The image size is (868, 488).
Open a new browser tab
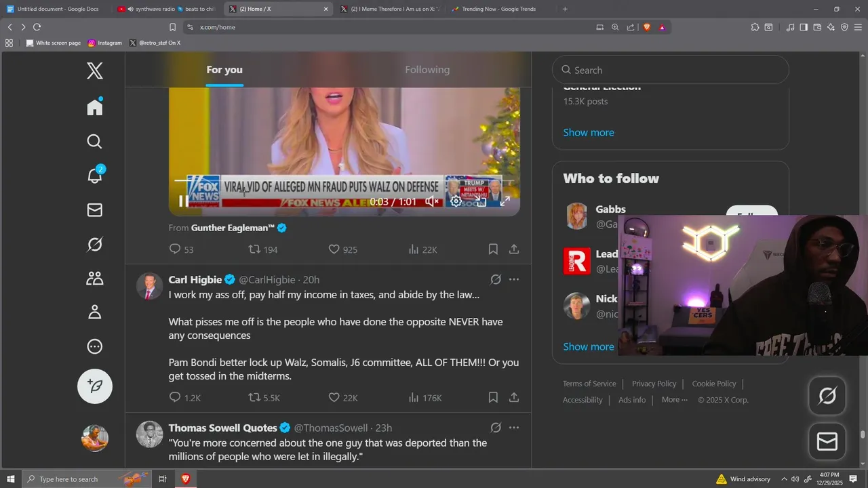pyautogui.click(x=565, y=9)
